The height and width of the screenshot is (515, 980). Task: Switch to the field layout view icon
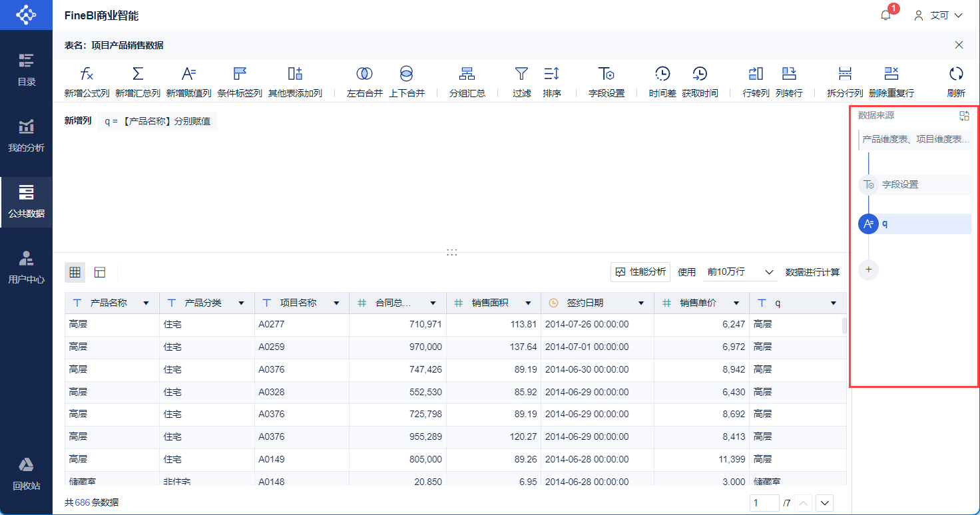pos(100,272)
